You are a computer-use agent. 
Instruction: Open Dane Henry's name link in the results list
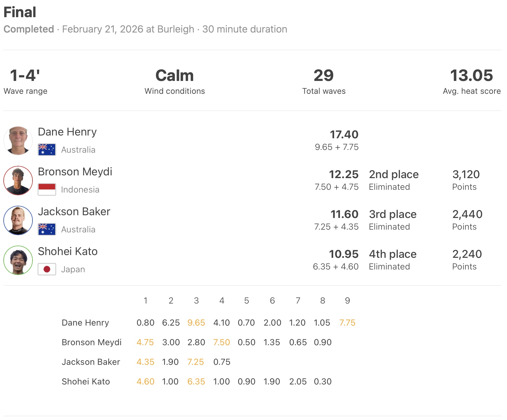coord(67,132)
